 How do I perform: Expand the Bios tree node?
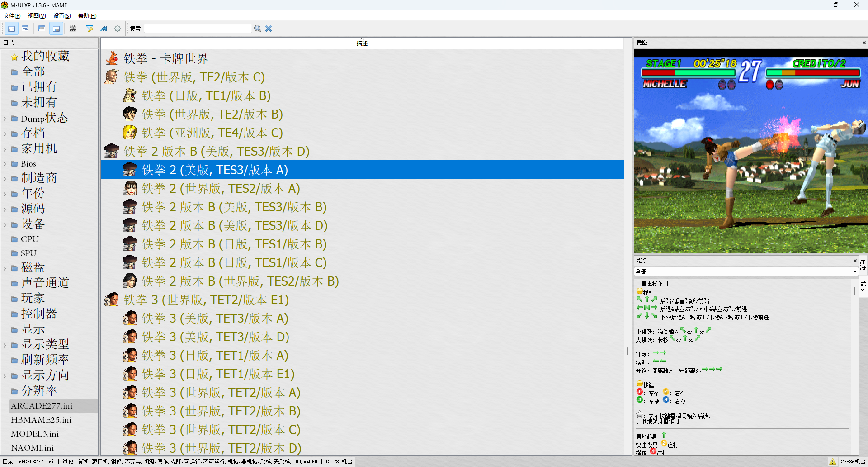pos(5,164)
